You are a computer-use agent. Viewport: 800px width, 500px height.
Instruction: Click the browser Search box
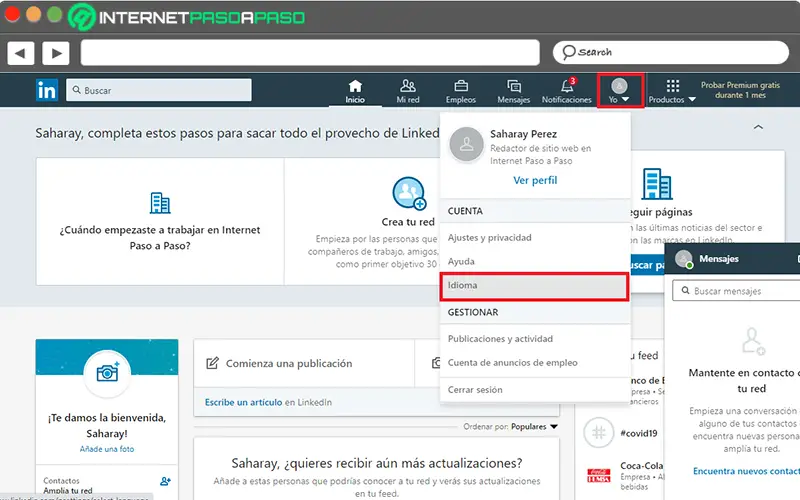[x=670, y=53]
